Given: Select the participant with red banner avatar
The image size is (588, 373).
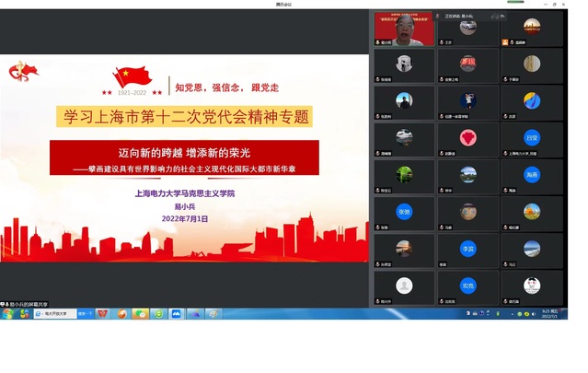Looking at the screenshot, I should click(468, 65).
